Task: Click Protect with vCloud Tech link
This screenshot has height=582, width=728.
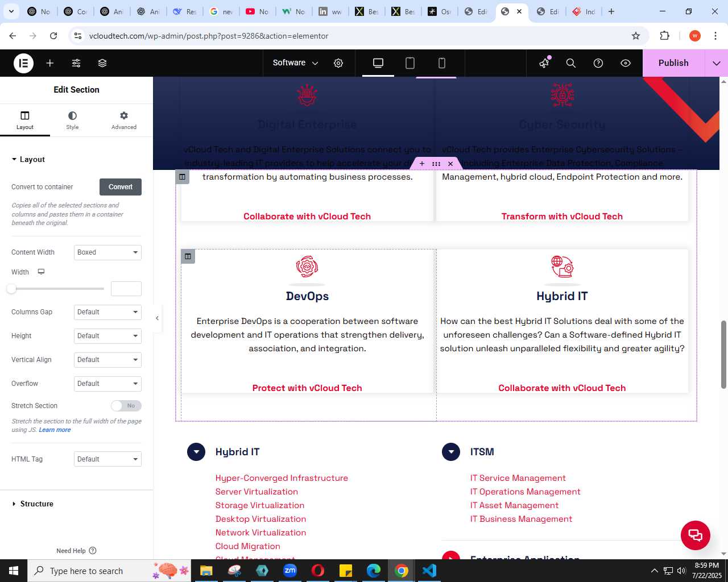Action: [x=307, y=388]
